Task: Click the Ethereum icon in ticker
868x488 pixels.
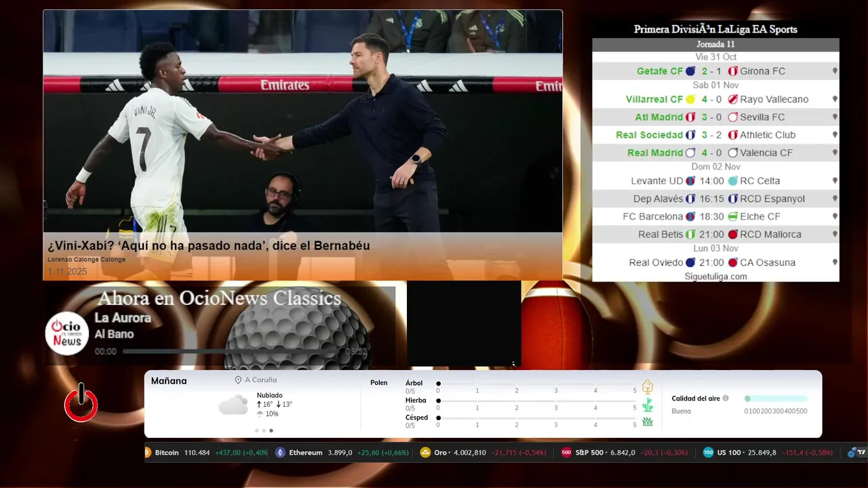Action: click(280, 453)
